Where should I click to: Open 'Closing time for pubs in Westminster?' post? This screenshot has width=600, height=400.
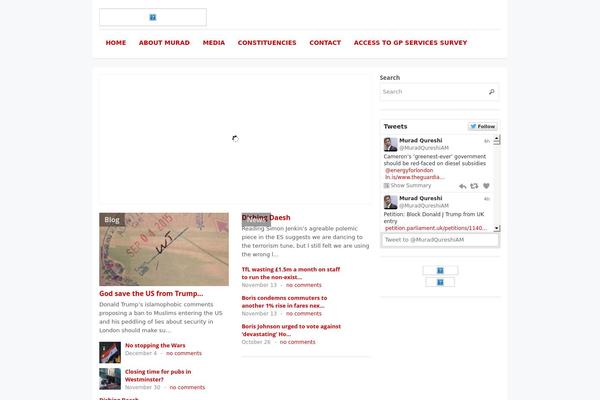coord(158,376)
